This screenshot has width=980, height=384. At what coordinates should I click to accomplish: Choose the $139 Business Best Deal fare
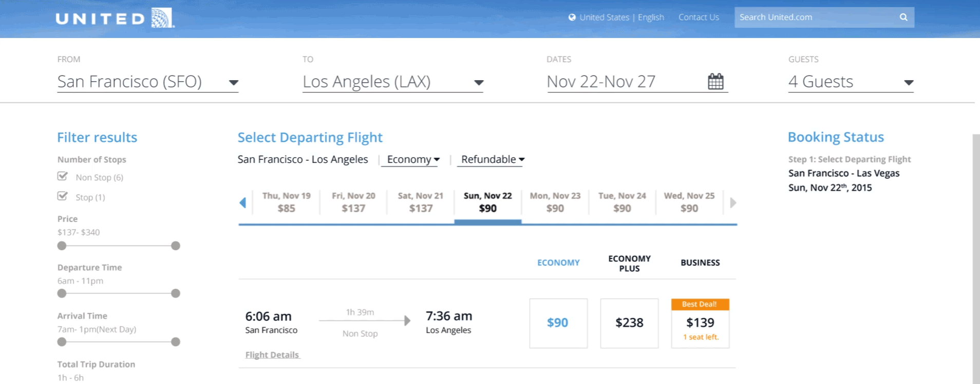pos(700,323)
